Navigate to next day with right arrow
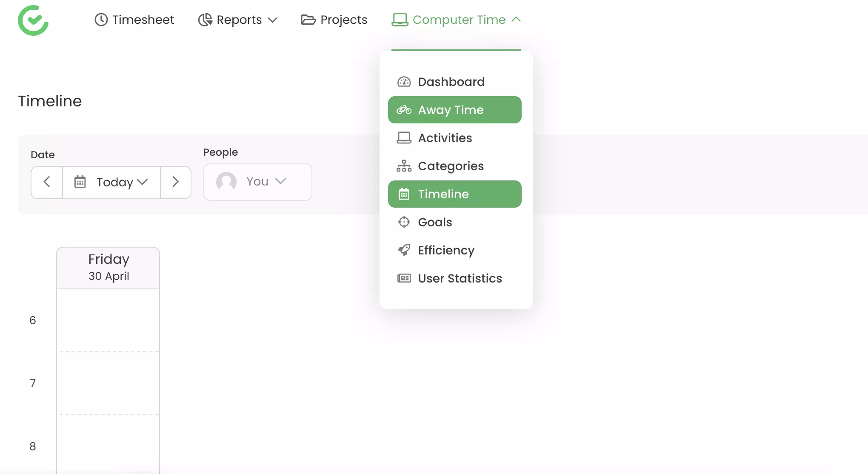Image resolution: width=868 pixels, height=474 pixels. coord(176,182)
